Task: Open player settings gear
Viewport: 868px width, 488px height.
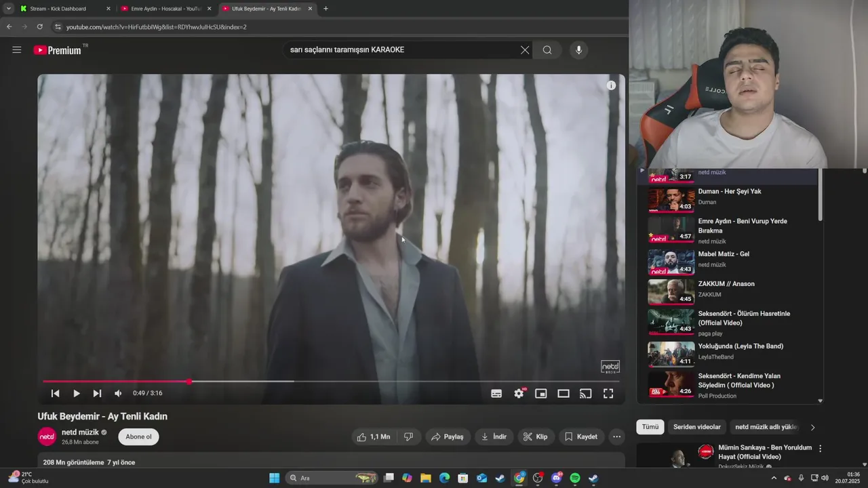Action: [x=519, y=393]
